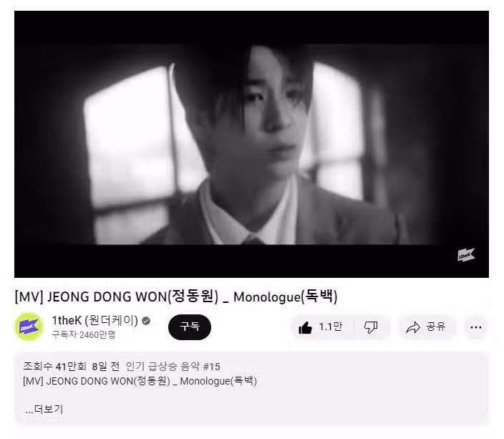This screenshot has width=504, height=439.
Task: Click the 8일 전 upload date
Action: coord(105,367)
